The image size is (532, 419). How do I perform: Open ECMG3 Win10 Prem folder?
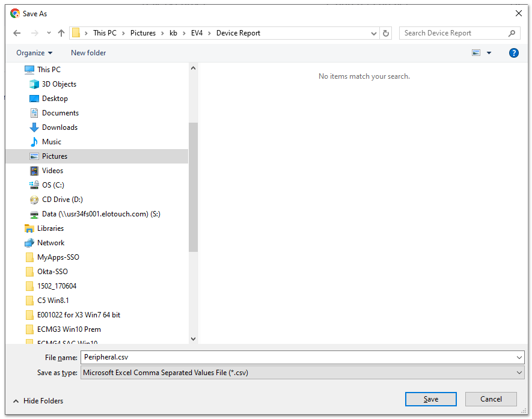click(69, 329)
